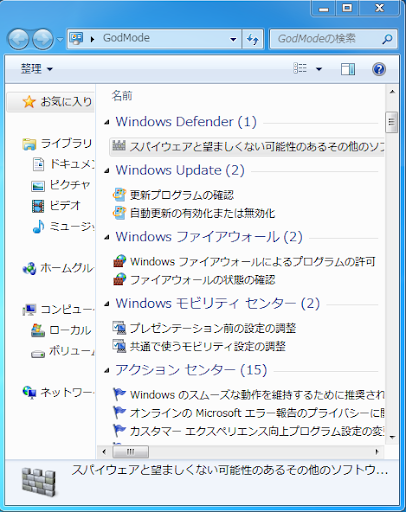Click the icon next to 更新プログラムの確認

[119, 194]
